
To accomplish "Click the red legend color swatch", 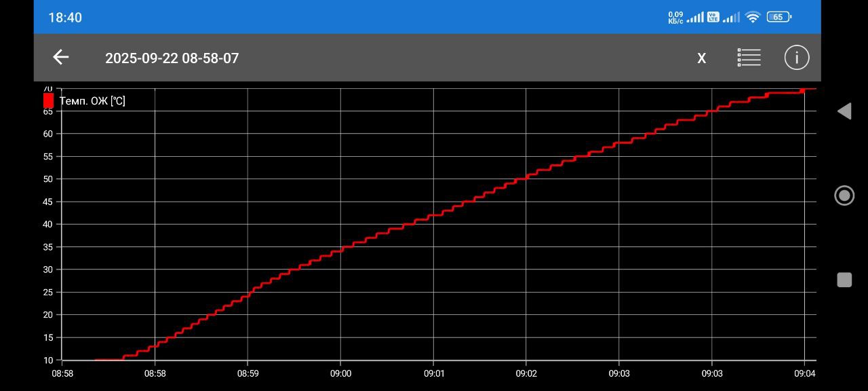I will (x=49, y=100).
